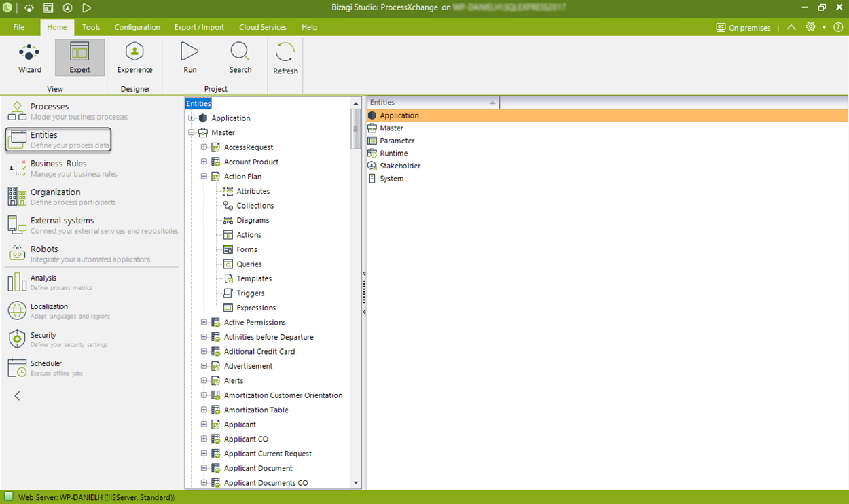
Task: Select Amortization Customer Orientation in tree
Action: coord(283,395)
